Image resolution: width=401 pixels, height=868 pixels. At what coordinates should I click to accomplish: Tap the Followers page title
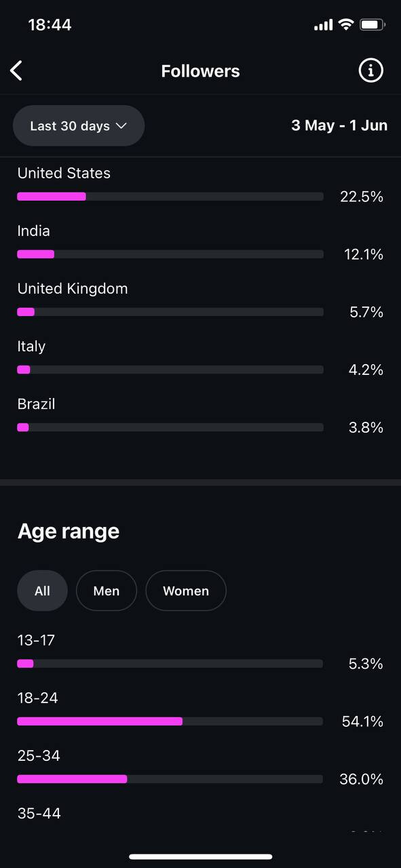click(200, 71)
